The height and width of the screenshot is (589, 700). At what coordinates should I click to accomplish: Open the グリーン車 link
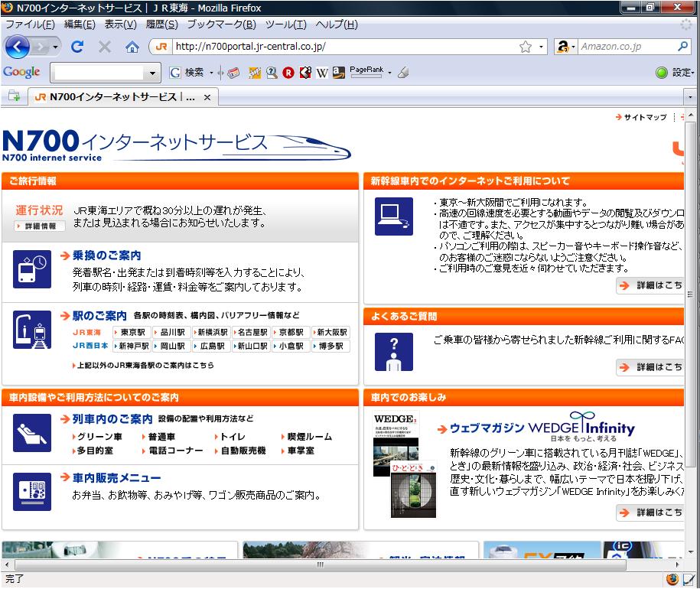[x=98, y=436]
